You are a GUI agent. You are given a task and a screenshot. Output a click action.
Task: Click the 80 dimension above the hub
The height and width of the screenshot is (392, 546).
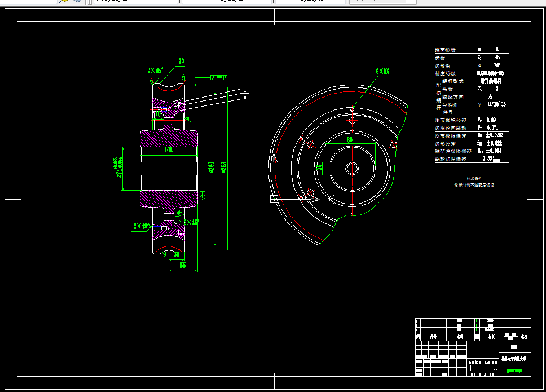point(350,140)
